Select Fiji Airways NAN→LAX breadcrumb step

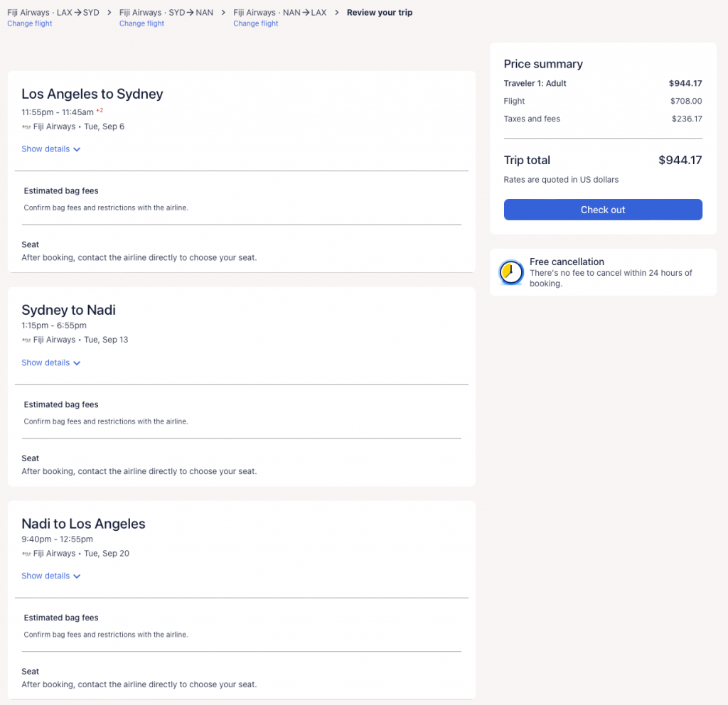coord(280,12)
